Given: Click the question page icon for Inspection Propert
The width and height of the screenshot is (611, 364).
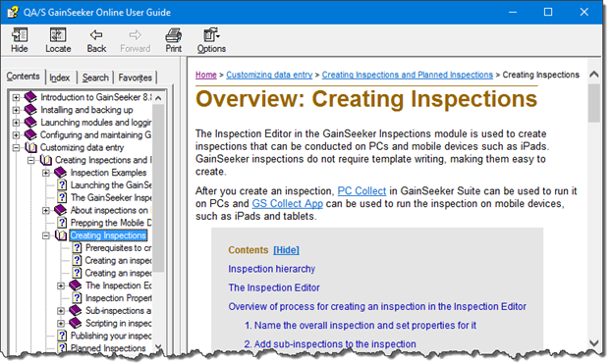Looking at the screenshot, I should 78,298.
